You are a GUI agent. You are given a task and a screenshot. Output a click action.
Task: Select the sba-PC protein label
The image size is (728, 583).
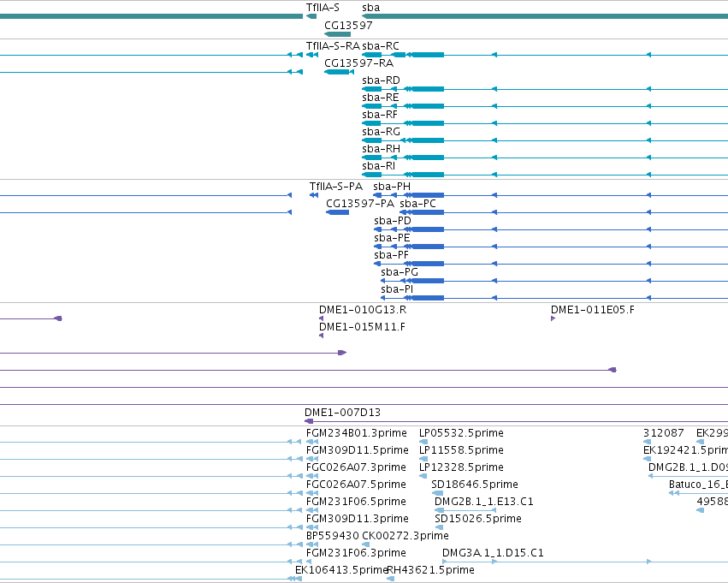[417, 204]
